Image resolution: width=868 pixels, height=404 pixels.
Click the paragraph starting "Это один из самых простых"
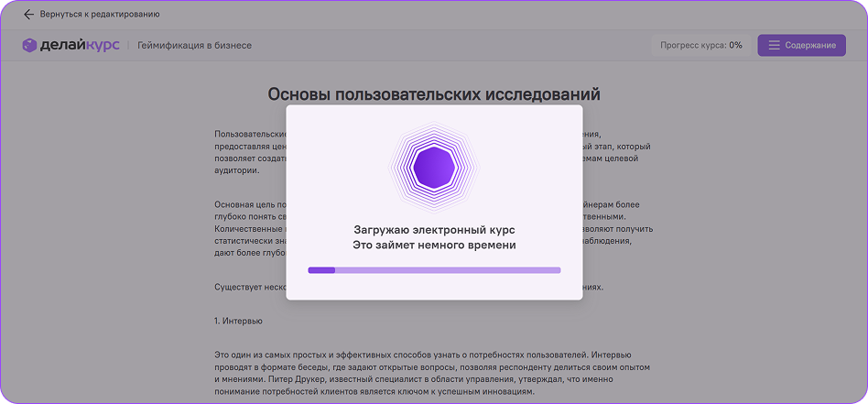coord(431,374)
